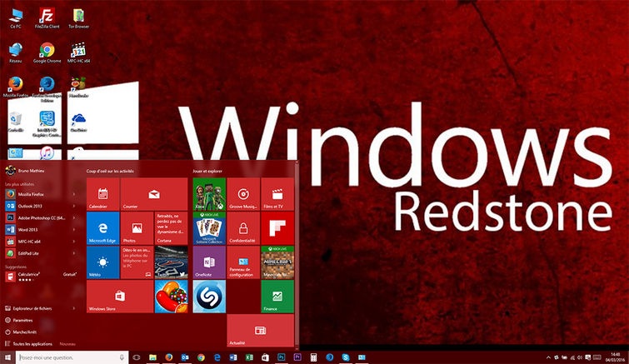Click the Coup d'œil sur les activités header
Viewport: 629px width, 364px height.
click(x=110, y=172)
